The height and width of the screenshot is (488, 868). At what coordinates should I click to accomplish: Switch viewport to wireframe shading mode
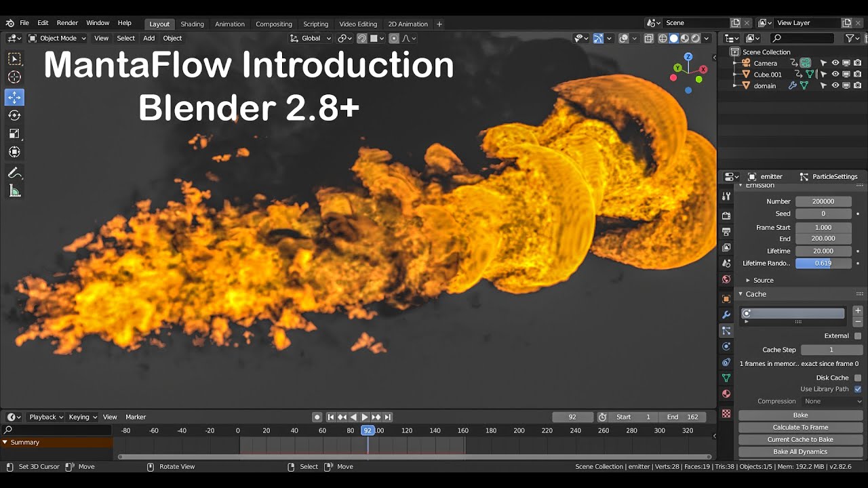[663, 39]
